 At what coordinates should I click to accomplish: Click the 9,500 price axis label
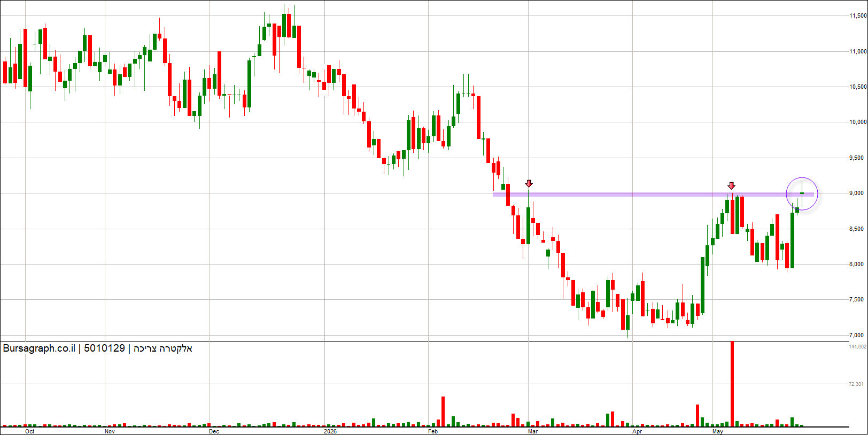click(856, 158)
